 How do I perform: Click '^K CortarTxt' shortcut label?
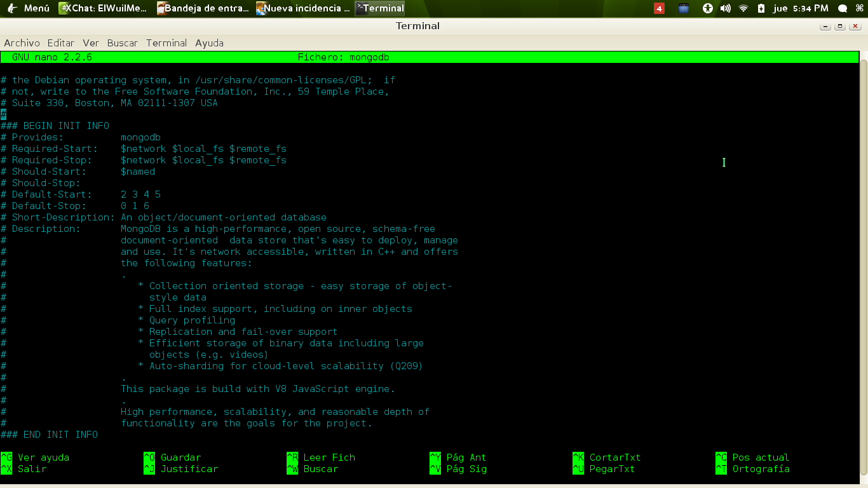tap(607, 457)
